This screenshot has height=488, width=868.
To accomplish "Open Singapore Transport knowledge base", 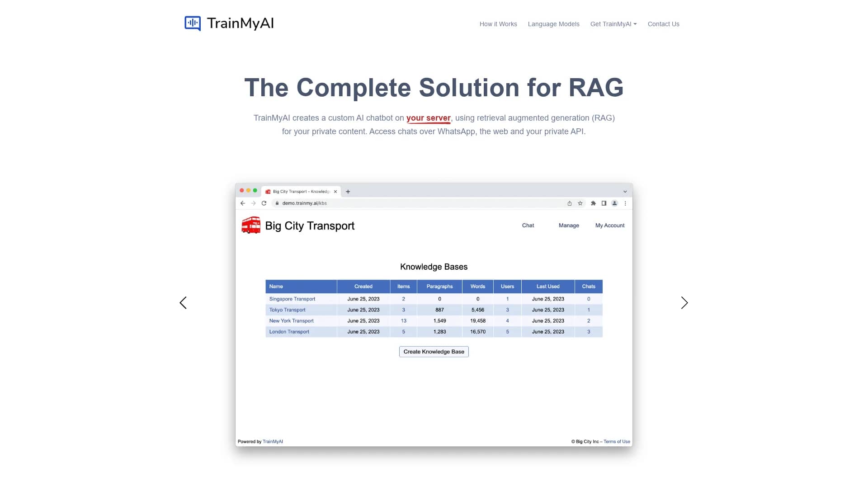I will click(292, 299).
